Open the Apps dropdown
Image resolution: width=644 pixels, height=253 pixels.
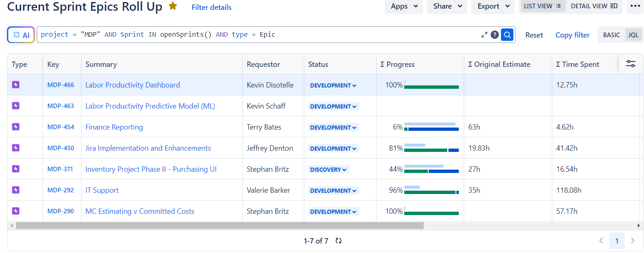click(403, 7)
